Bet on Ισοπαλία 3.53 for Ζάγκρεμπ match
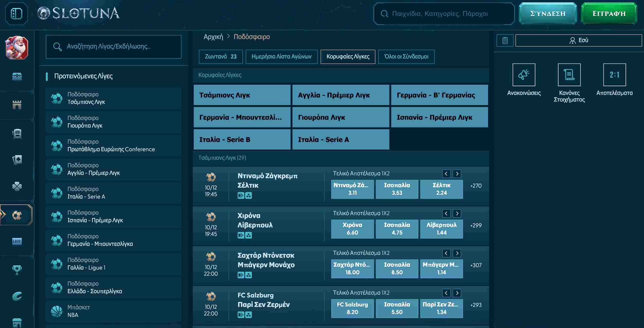The image size is (644, 328). pyautogui.click(x=397, y=189)
